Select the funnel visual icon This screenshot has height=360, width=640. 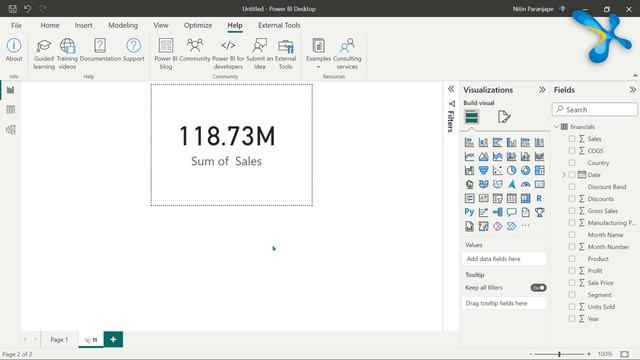(x=483, y=170)
